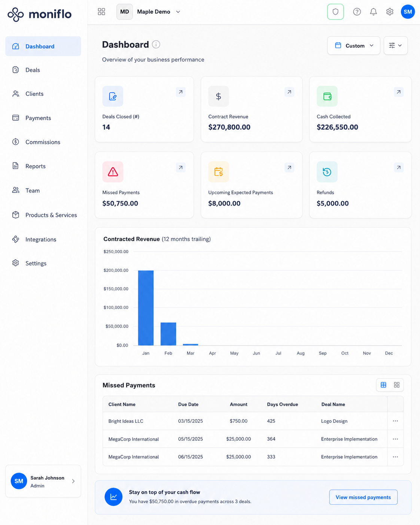Open actions for 06/15/2025 MegaCorp row
The width and height of the screenshot is (420, 525).
tap(395, 457)
